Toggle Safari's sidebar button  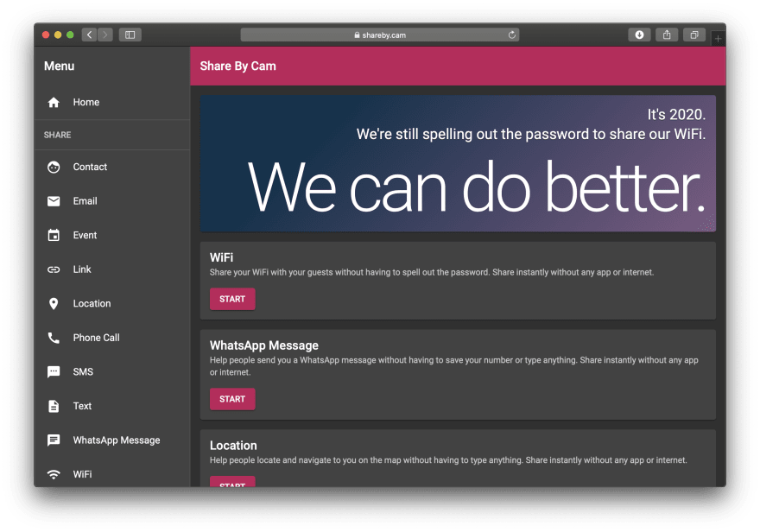[x=130, y=35]
